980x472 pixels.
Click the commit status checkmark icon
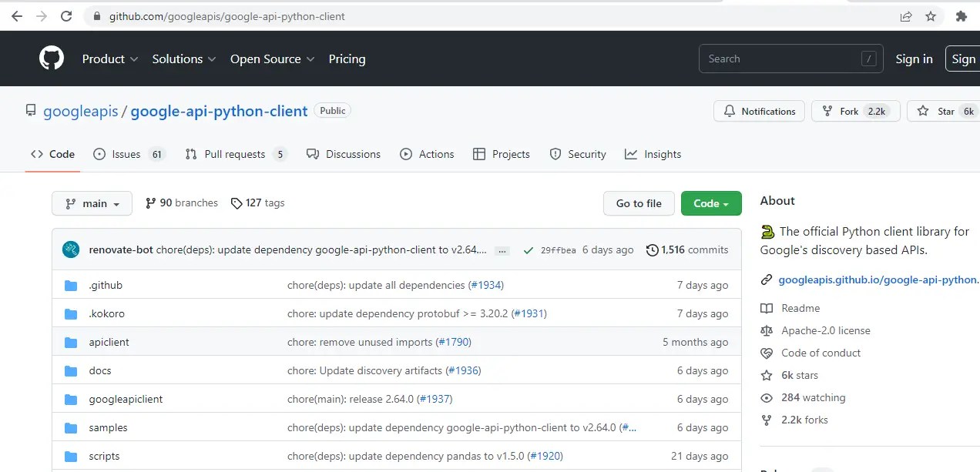[x=528, y=250]
